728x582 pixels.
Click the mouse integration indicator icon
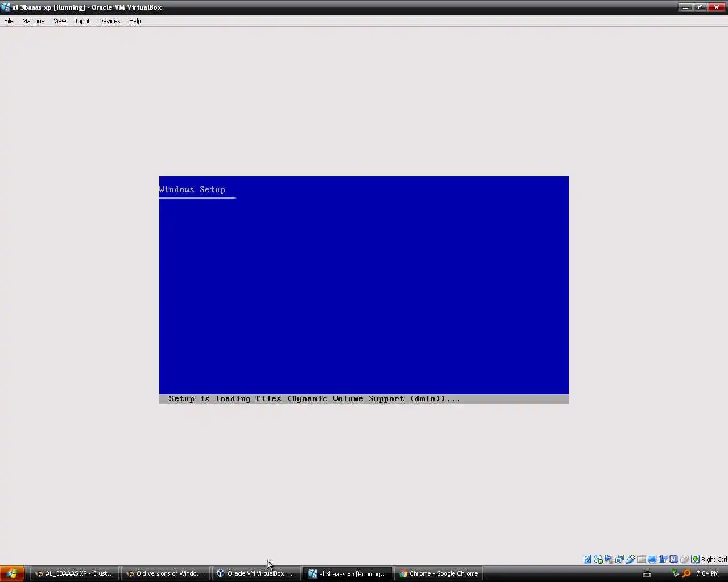tap(684, 559)
